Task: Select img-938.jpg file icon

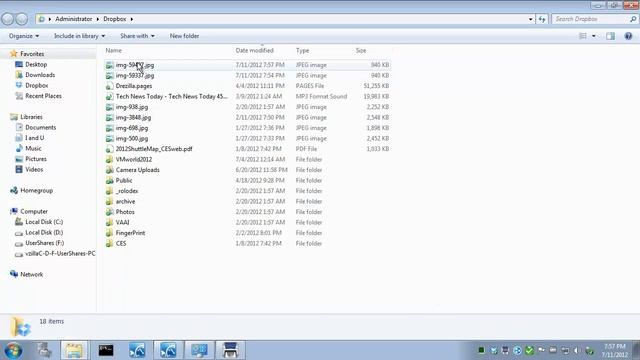Action: pos(109,107)
